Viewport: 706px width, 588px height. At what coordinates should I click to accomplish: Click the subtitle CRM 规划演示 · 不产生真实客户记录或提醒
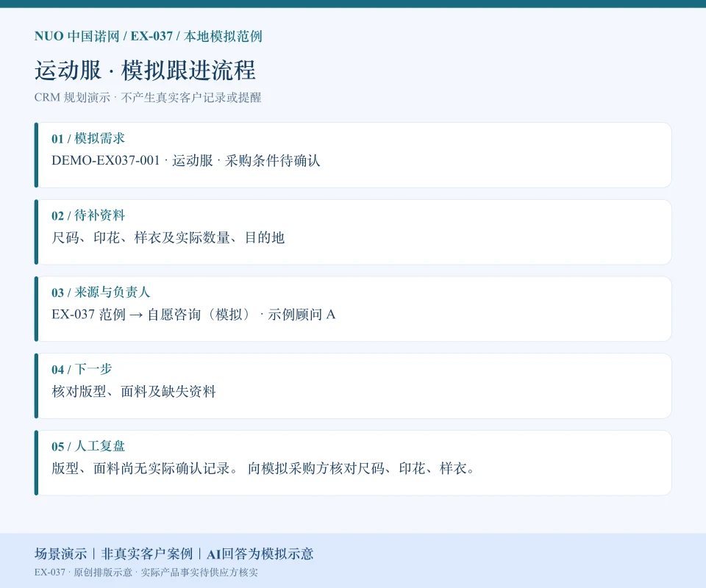tap(148, 98)
